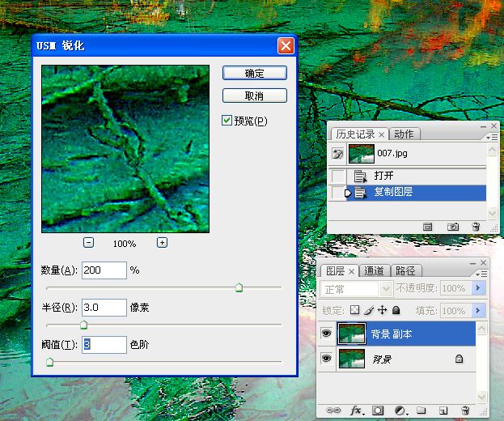This screenshot has width=504, height=421.
Task: Click the 确定 button
Action: (255, 73)
